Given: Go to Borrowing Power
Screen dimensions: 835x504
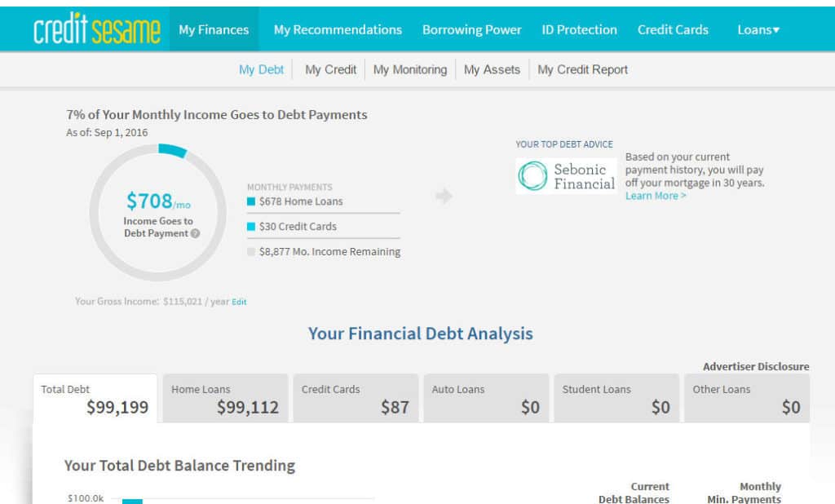Looking at the screenshot, I should (x=472, y=30).
